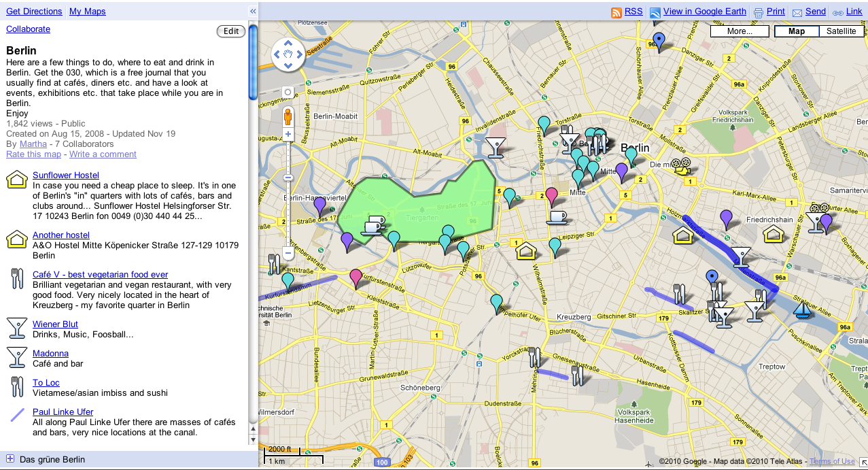868x470 pixels.
Task: Click the sailboat marker on the river
Action: (803, 309)
